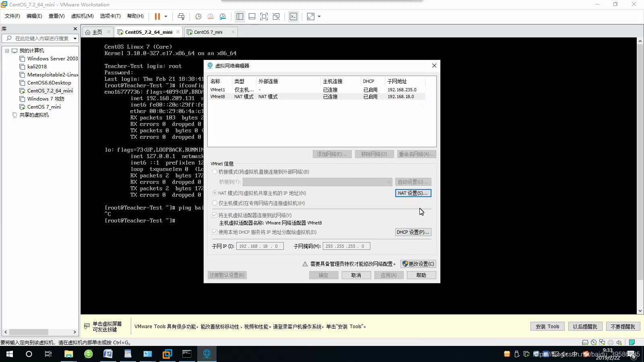The image size is (644, 362).
Task: Click the DHCP 设置(P)... button
Action: [413, 232]
